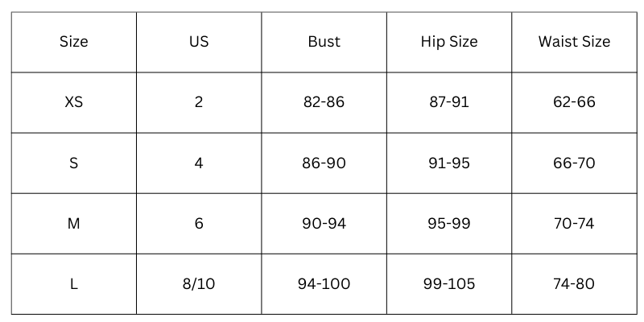Click hip size 87-91 cell
Image resolution: width=644 pixels, height=322 pixels.
[x=449, y=102]
